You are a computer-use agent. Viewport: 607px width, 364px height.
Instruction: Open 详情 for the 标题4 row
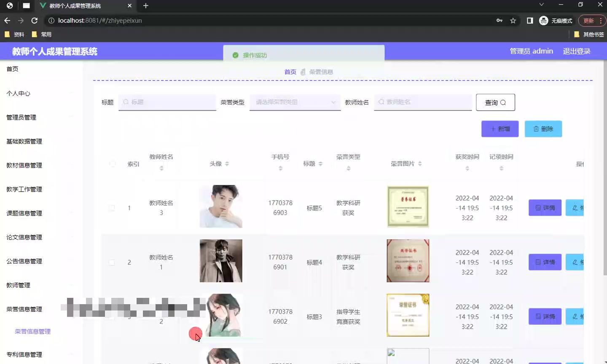click(545, 262)
